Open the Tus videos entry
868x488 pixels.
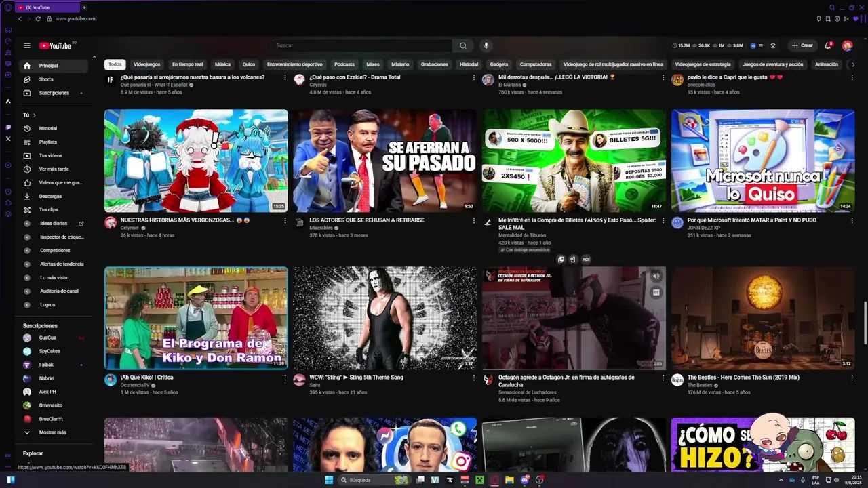[55, 155]
